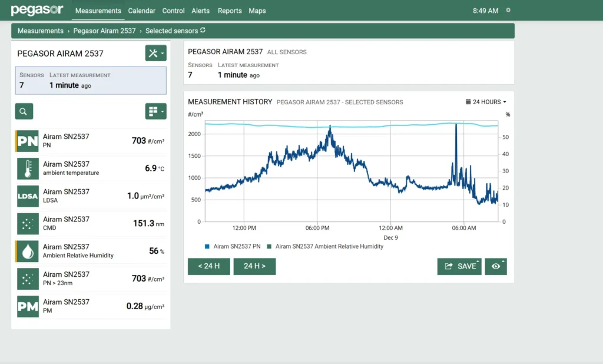
Task: Click the Airam SN2537 CMD row label
Action: (x=66, y=223)
